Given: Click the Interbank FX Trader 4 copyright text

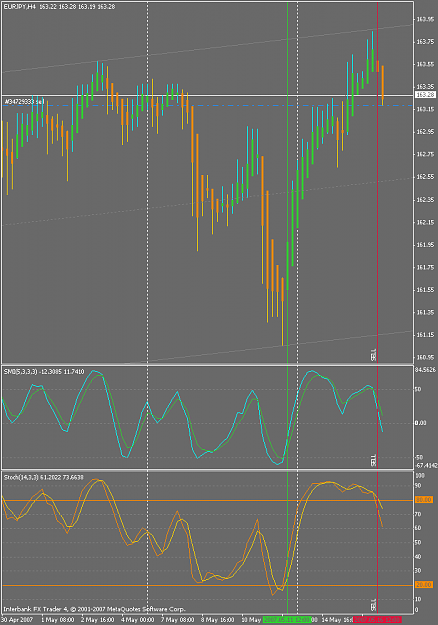Looking at the screenshot, I should coord(94,609).
